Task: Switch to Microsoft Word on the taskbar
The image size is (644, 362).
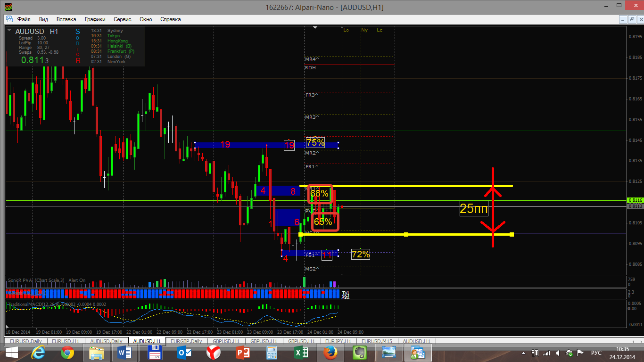Action: 125,353
